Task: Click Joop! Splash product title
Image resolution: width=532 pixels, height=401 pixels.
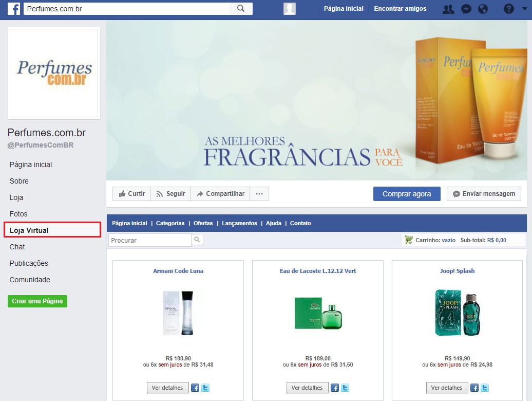Action: point(457,271)
